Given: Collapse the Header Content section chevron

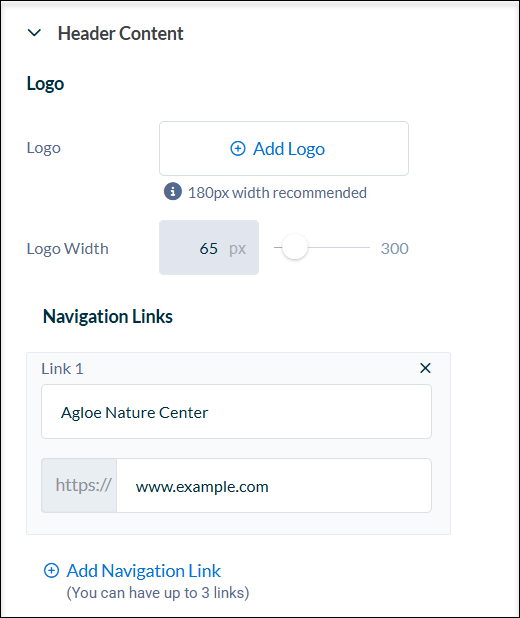Looking at the screenshot, I should point(35,33).
